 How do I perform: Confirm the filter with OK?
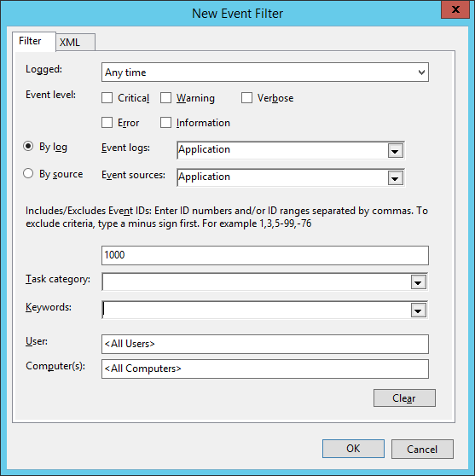(353, 449)
